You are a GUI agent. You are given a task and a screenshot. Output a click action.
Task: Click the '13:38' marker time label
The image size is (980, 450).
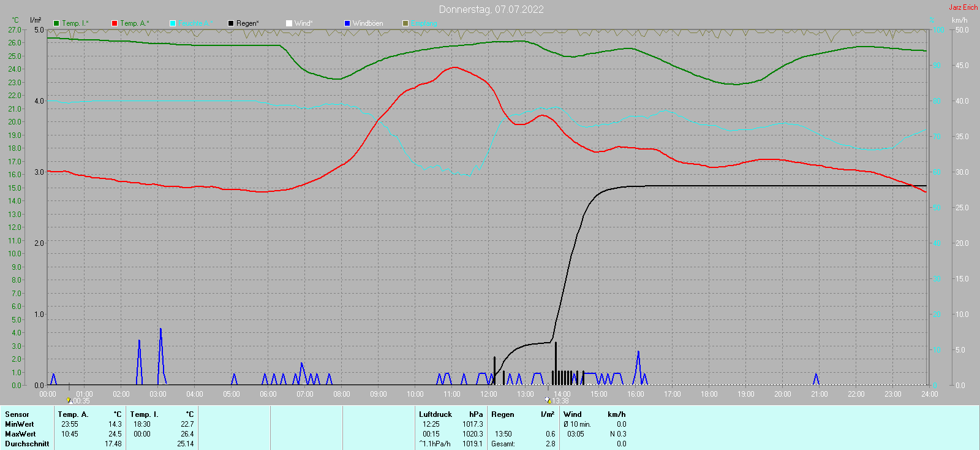[560, 401]
